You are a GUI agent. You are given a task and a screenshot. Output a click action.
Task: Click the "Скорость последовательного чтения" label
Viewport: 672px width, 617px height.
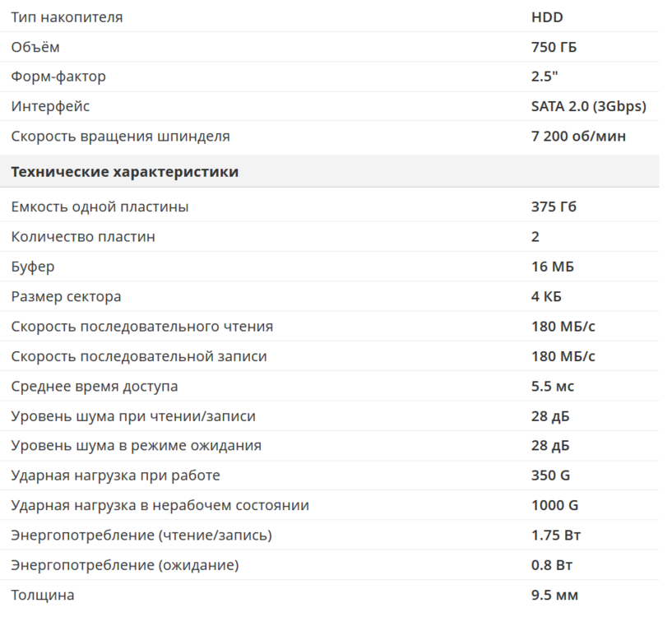tap(141, 327)
